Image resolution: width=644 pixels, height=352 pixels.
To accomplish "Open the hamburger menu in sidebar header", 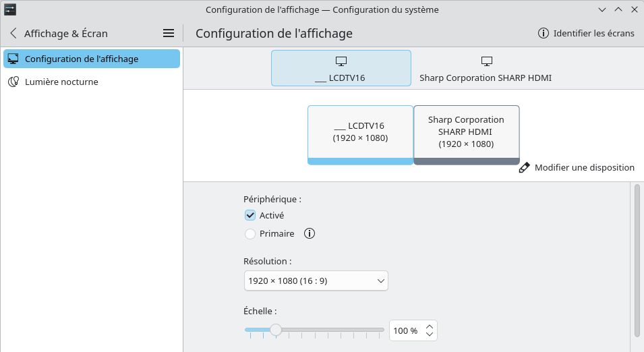I will click(169, 33).
